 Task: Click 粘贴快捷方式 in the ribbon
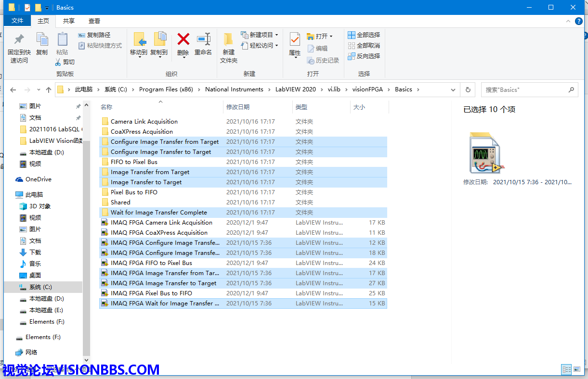click(x=100, y=46)
